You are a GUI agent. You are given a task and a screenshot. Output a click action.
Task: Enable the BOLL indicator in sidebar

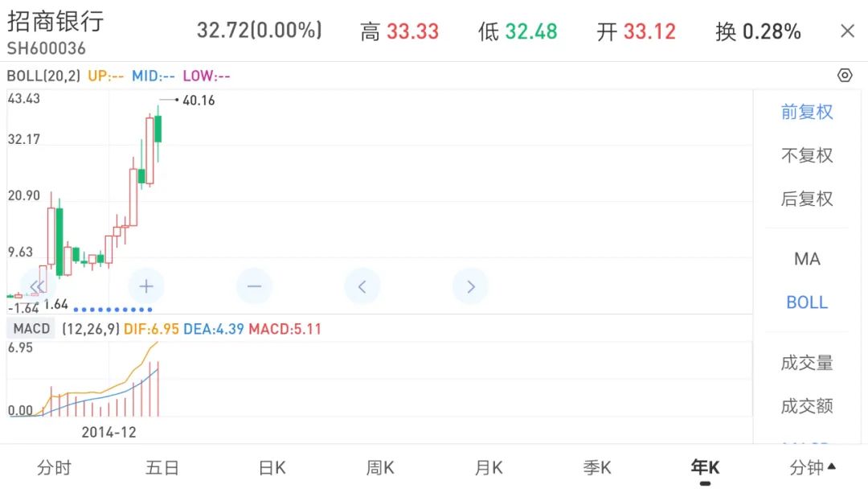pos(807,302)
